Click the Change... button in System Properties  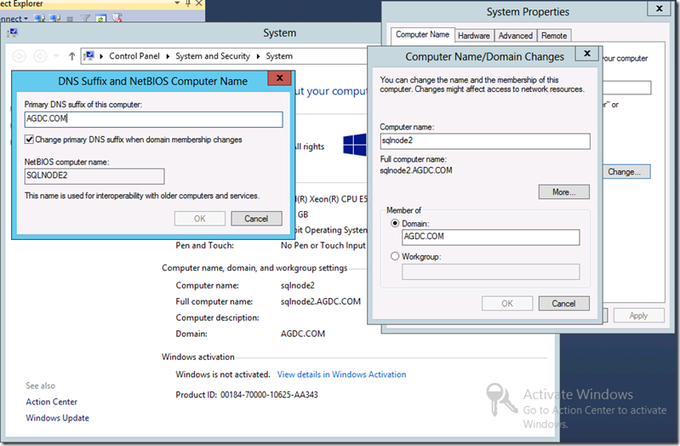[x=627, y=172]
